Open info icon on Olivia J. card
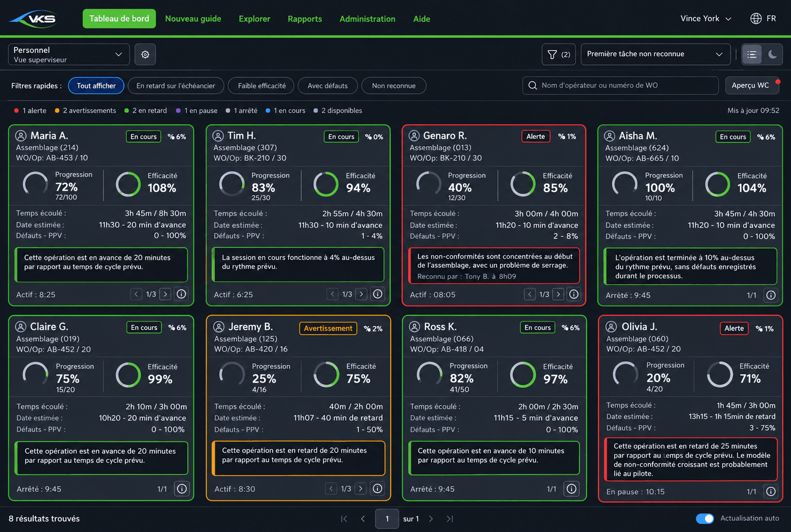791x532 pixels. [x=771, y=492]
